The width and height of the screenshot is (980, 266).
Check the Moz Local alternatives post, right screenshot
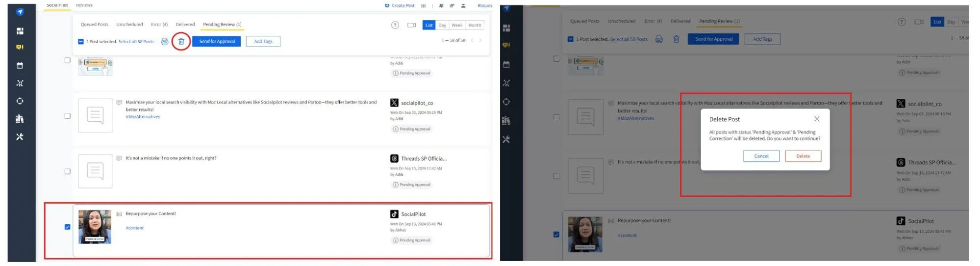click(x=556, y=117)
